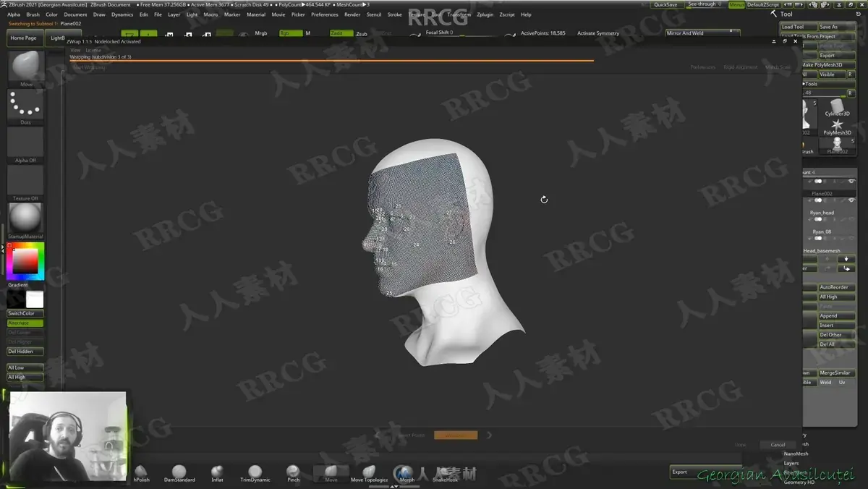Open the Dots stroke selector
Screen dimensions: 868x489
(26, 106)
